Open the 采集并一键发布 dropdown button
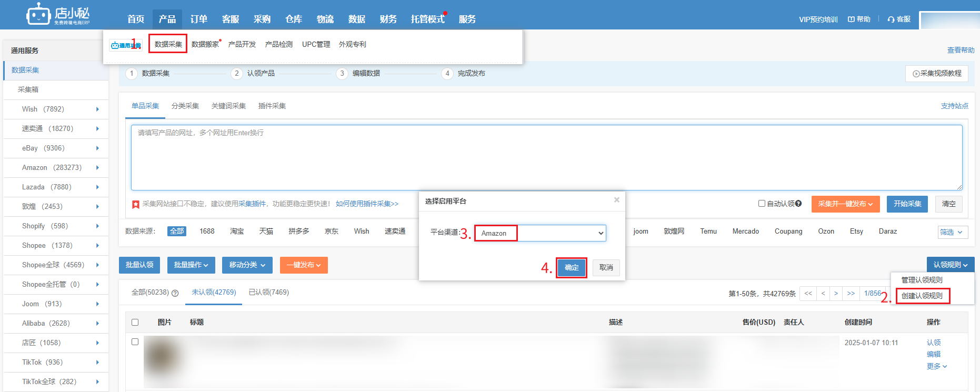 click(845, 204)
